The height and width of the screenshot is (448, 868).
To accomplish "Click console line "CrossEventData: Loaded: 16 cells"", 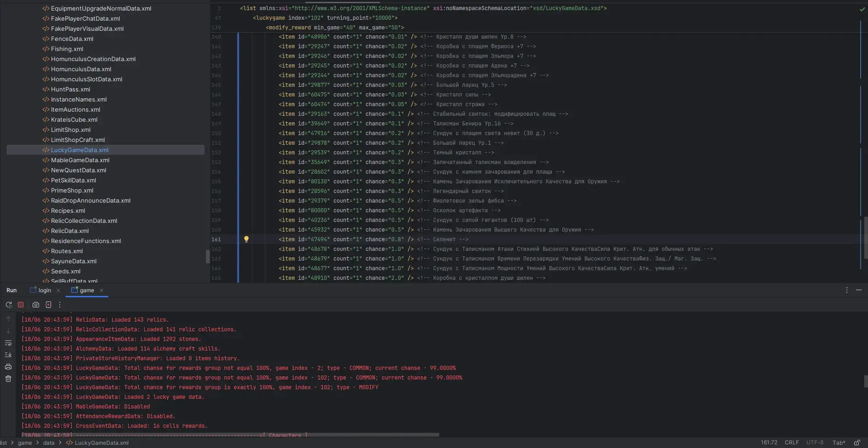I will tap(114, 426).
